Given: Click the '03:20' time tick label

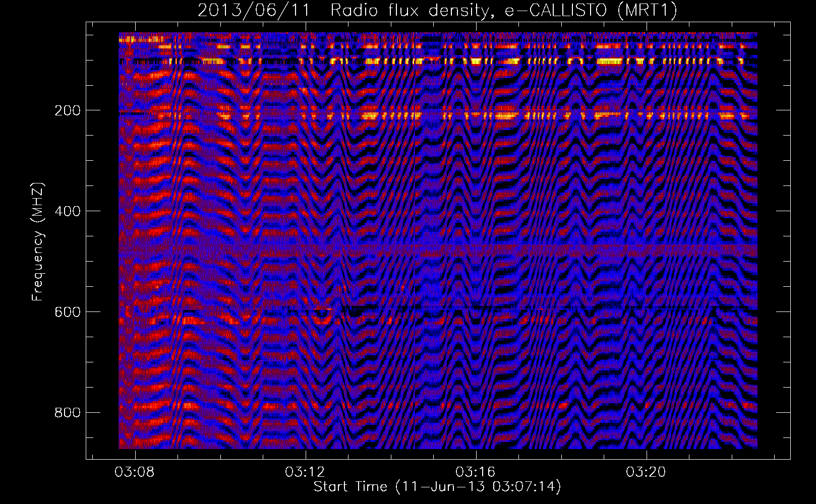Looking at the screenshot, I should (x=646, y=472).
